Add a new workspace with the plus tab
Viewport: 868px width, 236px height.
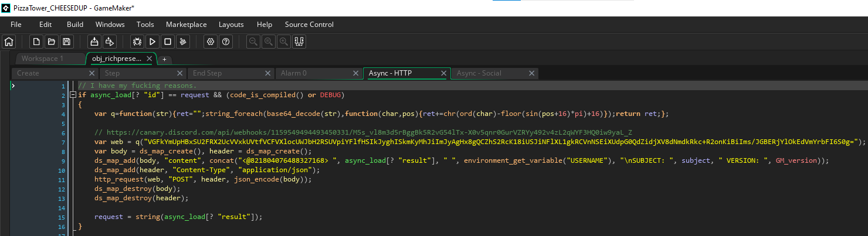[165, 59]
